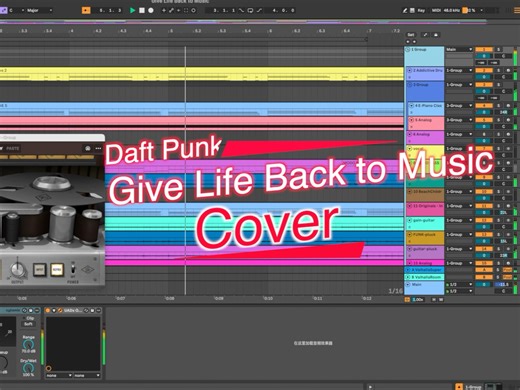The image size is (520, 390).
Task: Toggle power switch on the tape machine plugin
Action: click(73, 269)
